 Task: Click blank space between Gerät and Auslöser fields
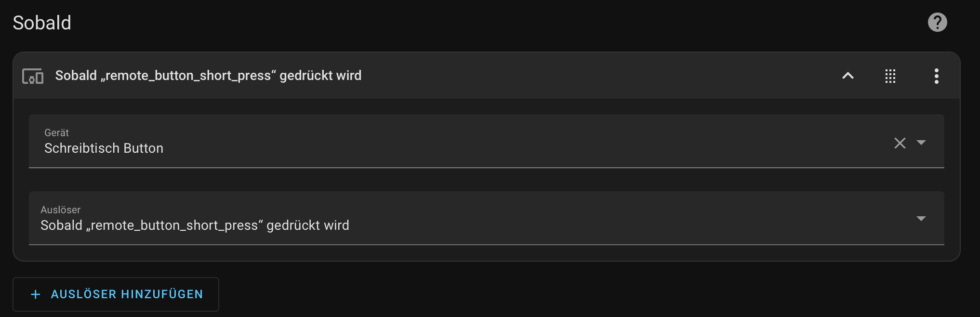[x=486, y=180]
